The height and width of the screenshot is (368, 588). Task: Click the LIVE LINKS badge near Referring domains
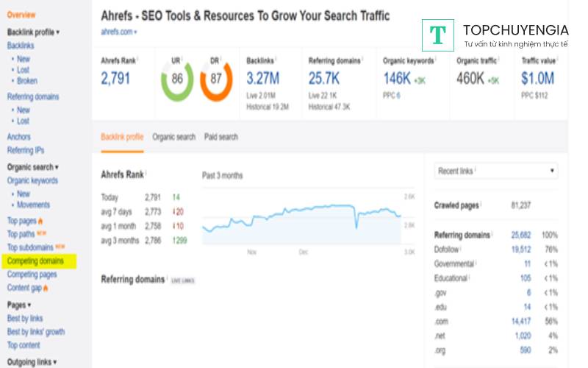tap(183, 280)
